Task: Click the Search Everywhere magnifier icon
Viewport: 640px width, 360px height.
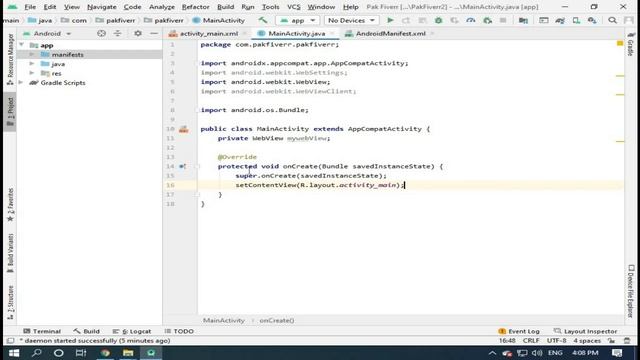Action: click(612, 20)
